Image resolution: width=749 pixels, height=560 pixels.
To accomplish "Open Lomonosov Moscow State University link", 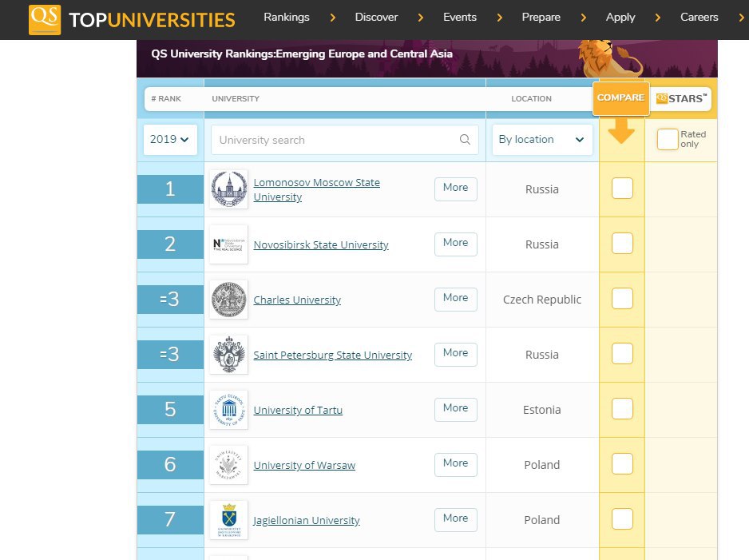I will click(317, 189).
